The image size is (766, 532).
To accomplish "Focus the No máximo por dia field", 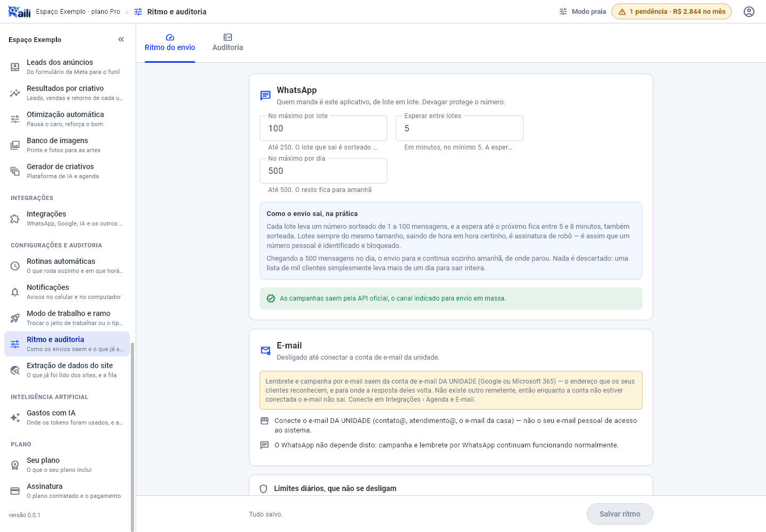I will [x=323, y=171].
